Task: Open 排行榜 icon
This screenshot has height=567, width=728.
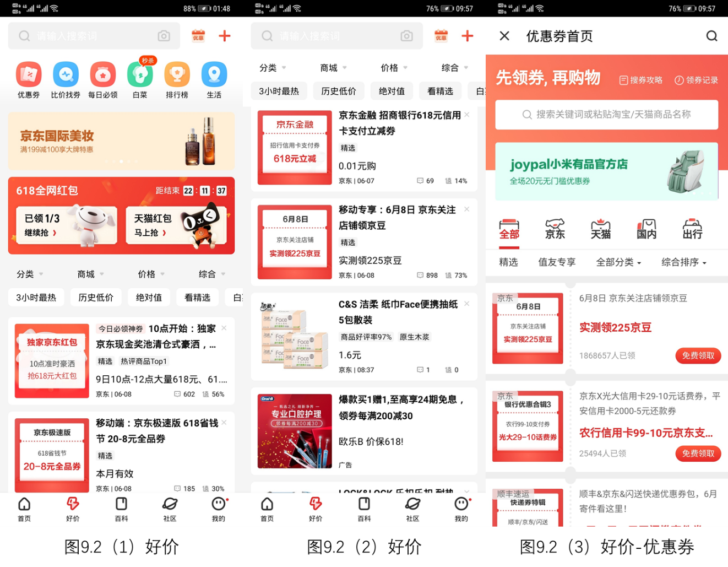Action: tap(177, 80)
